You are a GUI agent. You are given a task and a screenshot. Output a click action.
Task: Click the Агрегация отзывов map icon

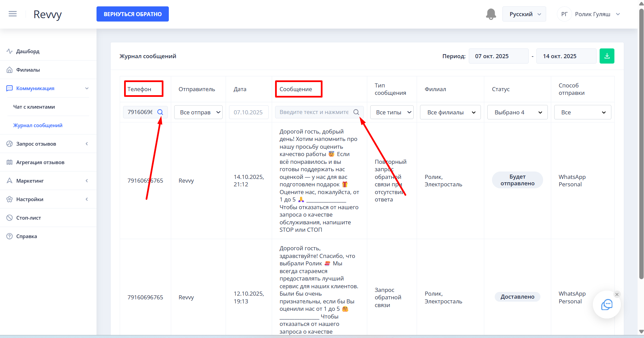pyautogui.click(x=9, y=162)
